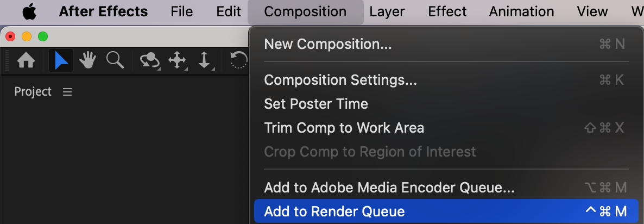Viewport: 644px width, 224px height.
Task: Select the Rotation tool
Action: tap(238, 60)
